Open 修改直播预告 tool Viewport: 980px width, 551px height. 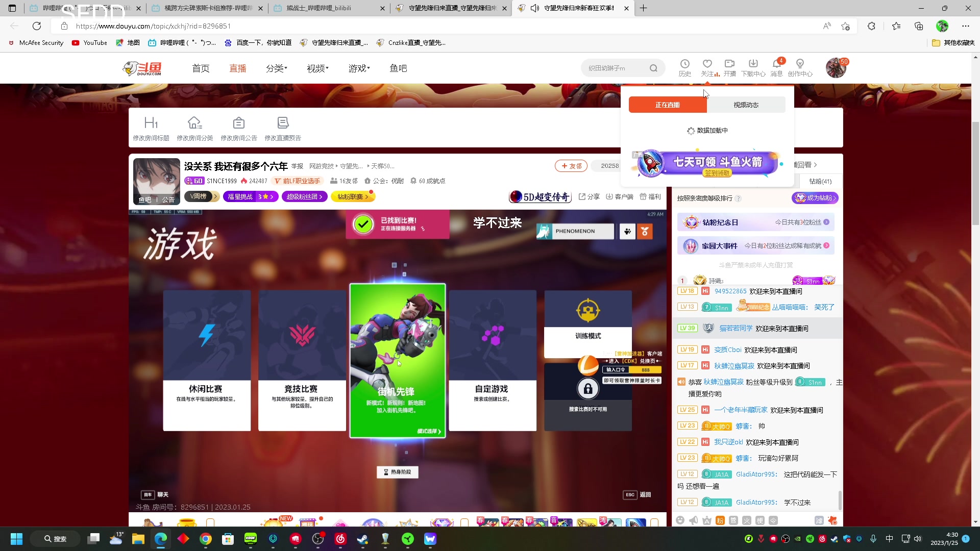click(283, 128)
